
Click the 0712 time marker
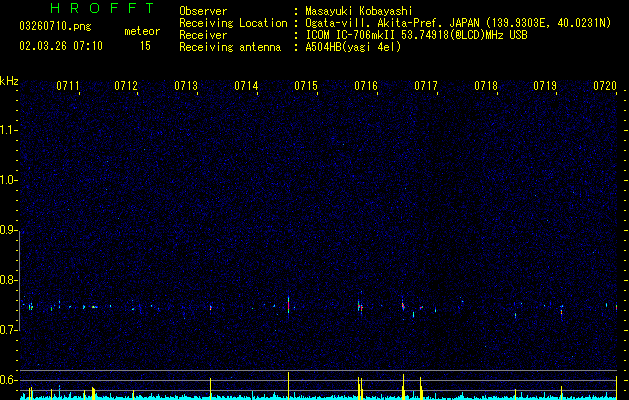pyautogui.click(x=126, y=85)
